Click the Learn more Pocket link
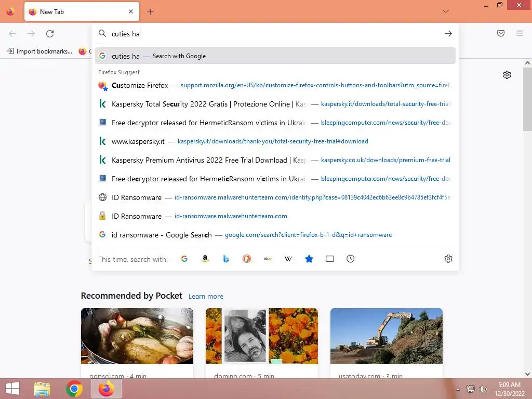Screen dimensions: 532x399 (x=206, y=296)
